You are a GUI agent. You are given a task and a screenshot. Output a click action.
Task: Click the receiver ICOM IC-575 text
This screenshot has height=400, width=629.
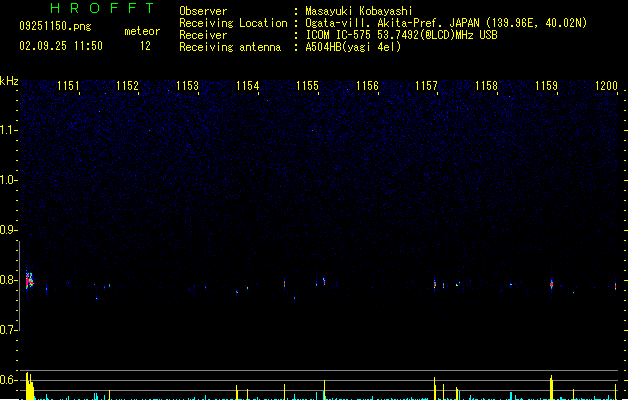click(x=402, y=35)
